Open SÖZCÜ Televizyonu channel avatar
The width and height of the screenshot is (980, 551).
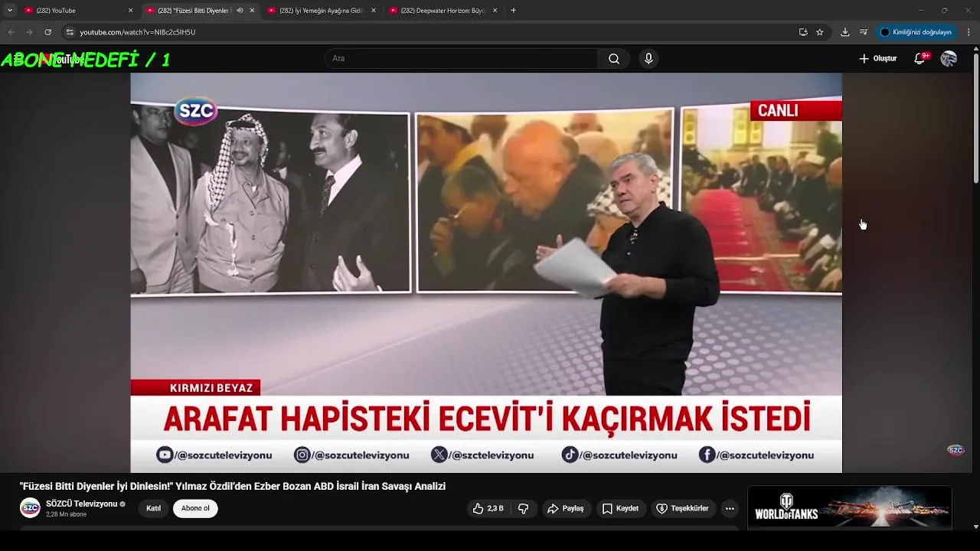(x=30, y=508)
